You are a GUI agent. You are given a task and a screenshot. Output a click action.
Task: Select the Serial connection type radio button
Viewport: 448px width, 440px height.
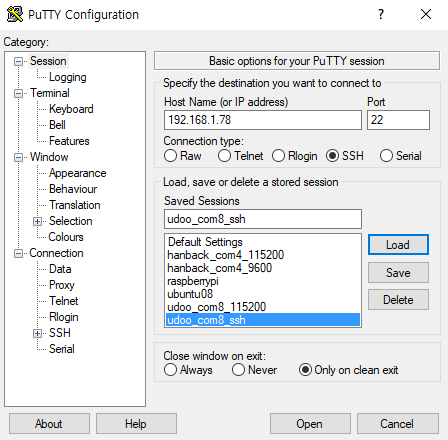386,156
